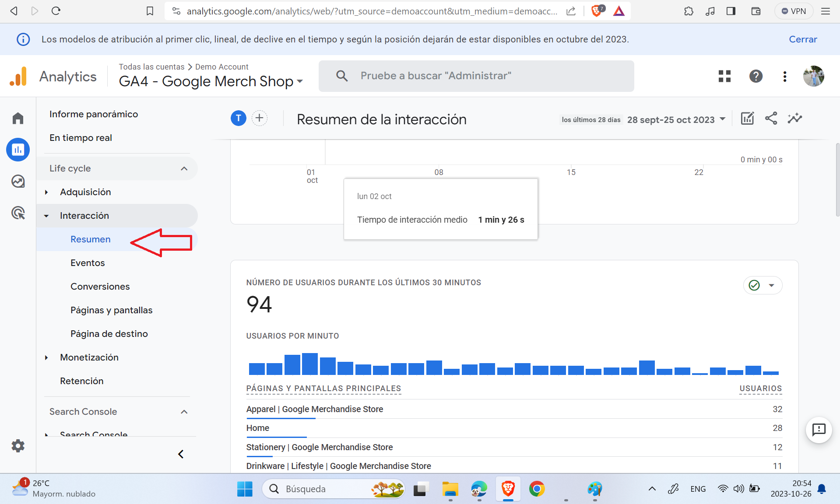Click the tallest users-per-minute bar
The image size is (840, 504).
point(310,364)
